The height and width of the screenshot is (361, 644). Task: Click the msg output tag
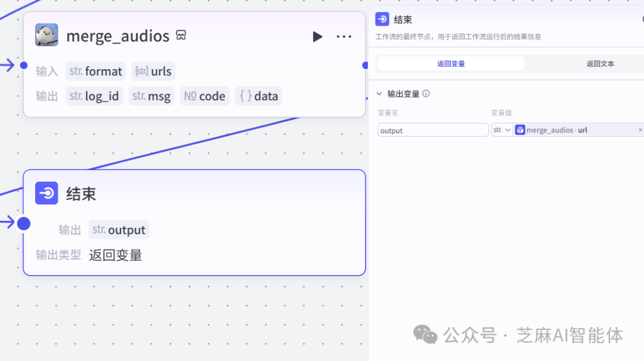click(x=151, y=96)
